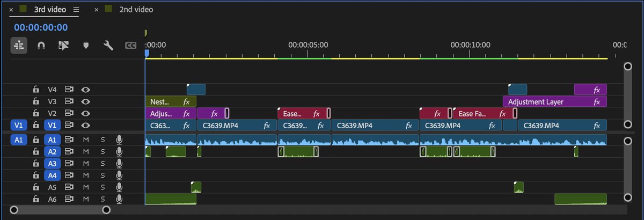Toggle sync lock on track V2
Image resolution: width=644 pixels, height=220 pixels.
point(69,113)
